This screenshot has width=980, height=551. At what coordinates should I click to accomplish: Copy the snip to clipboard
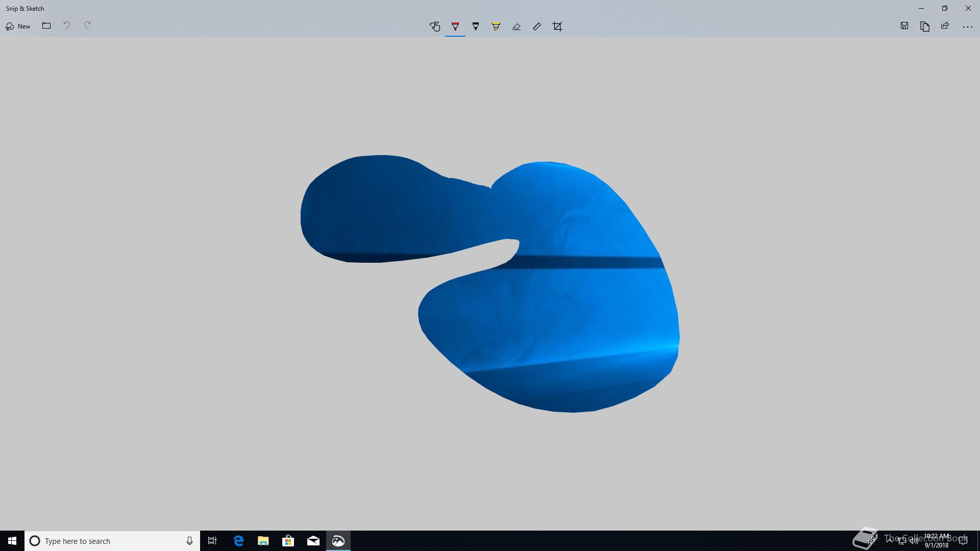[x=925, y=26]
